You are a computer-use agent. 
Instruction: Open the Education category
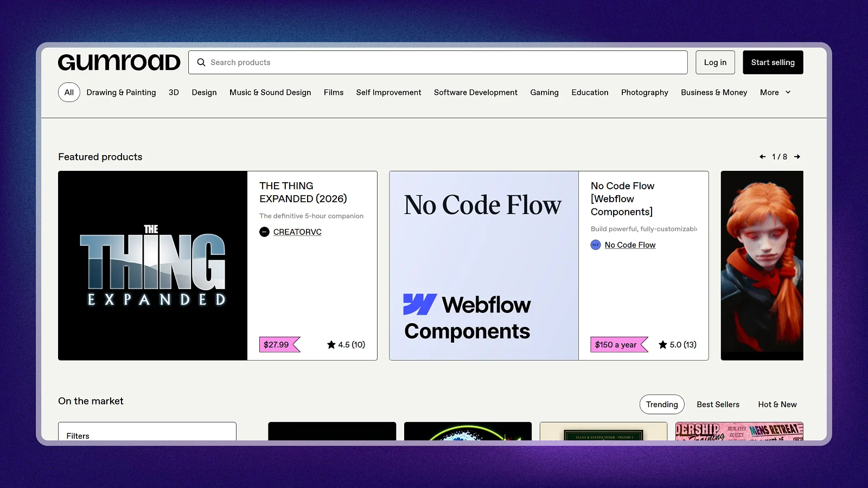590,92
